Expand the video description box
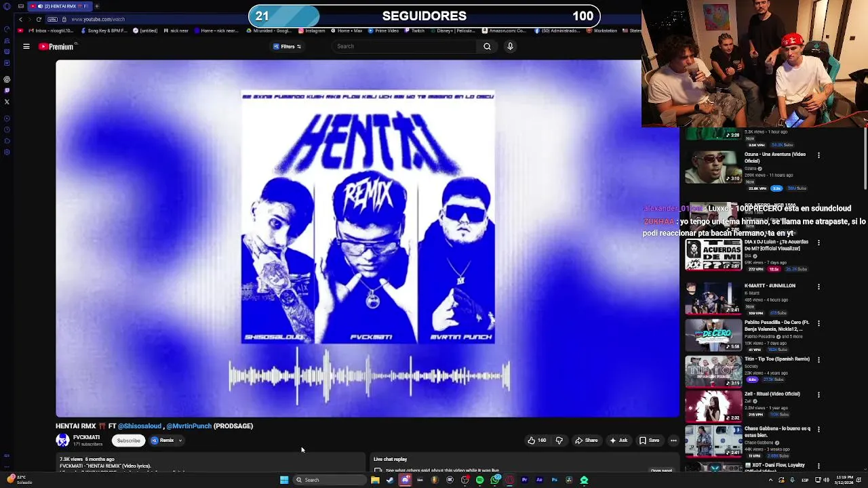This screenshot has height=488, width=868. [210, 464]
